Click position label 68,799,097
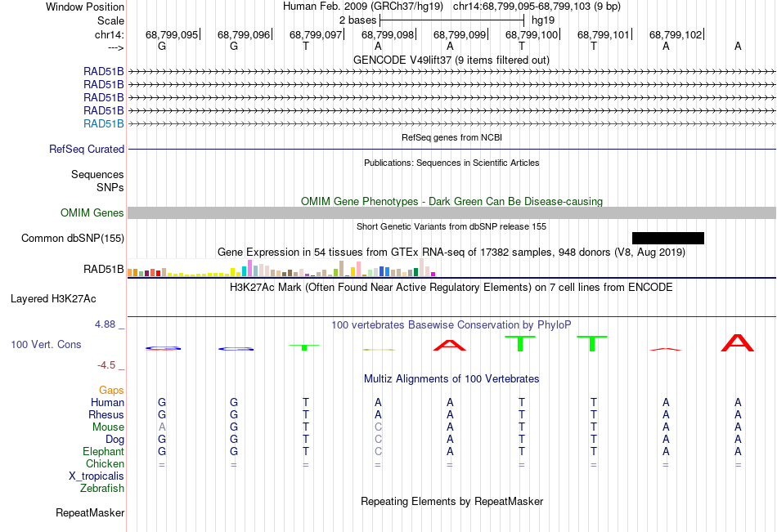Screen dimensions: 777x532 coord(316,34)
